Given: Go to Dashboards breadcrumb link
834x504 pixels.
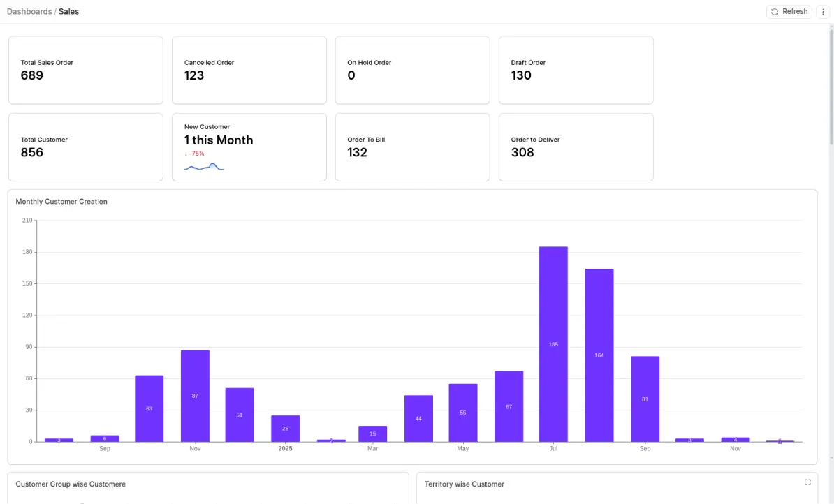Looking at the screenshot, I should [x=29, y=12].
